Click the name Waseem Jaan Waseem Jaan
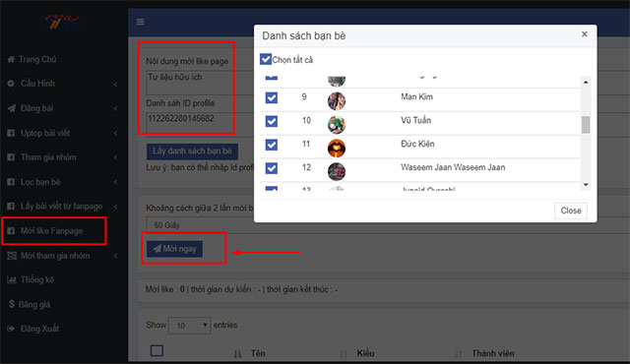This screenshot has width=630, height=364. coord(453,167)
